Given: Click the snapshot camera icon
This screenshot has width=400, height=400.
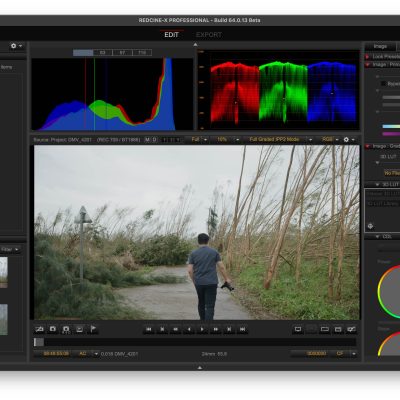Looking at the screenshot, I should pos(53,329).
